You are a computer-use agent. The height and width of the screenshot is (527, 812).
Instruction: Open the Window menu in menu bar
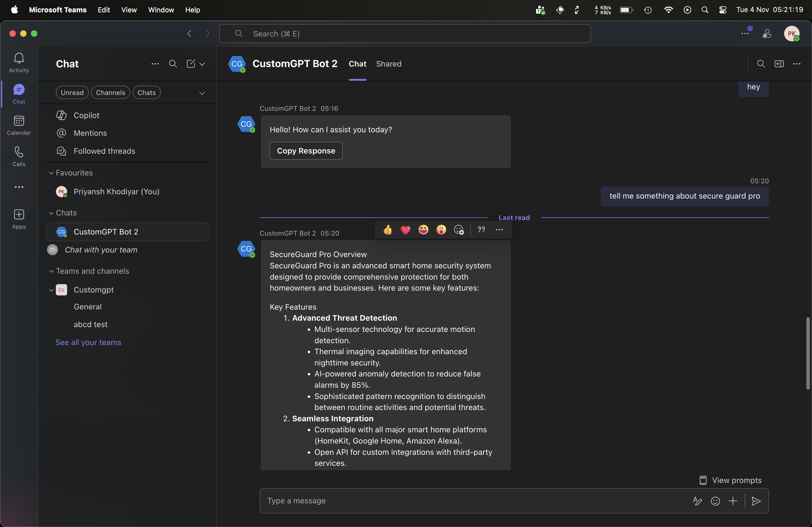click(161, 10)
